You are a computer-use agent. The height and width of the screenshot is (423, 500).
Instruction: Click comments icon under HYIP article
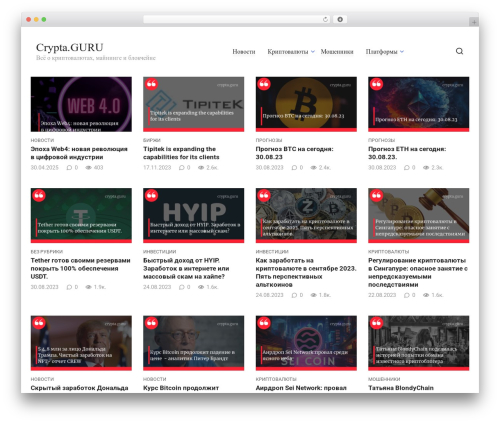point(181,287)
